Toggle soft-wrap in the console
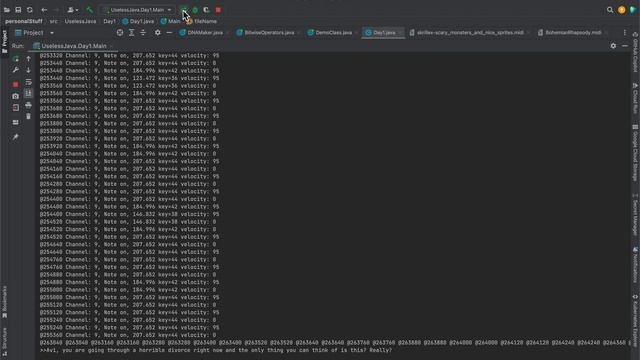The height and width of the screenshot is (360, 640). 29,82
